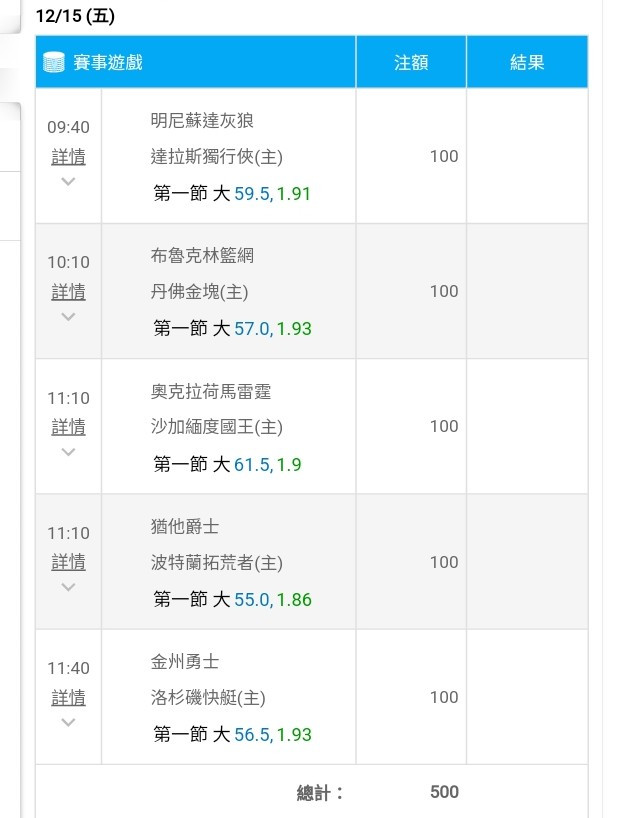Open 詳情 link for the 09:40 game
Viewport: 625px width, 818px height.
tap(68, 157)
